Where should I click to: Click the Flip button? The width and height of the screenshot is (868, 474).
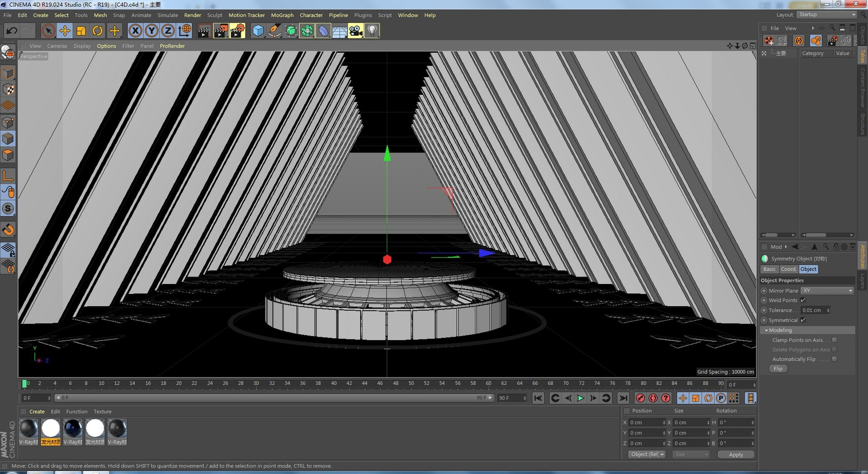pos(778,369)
